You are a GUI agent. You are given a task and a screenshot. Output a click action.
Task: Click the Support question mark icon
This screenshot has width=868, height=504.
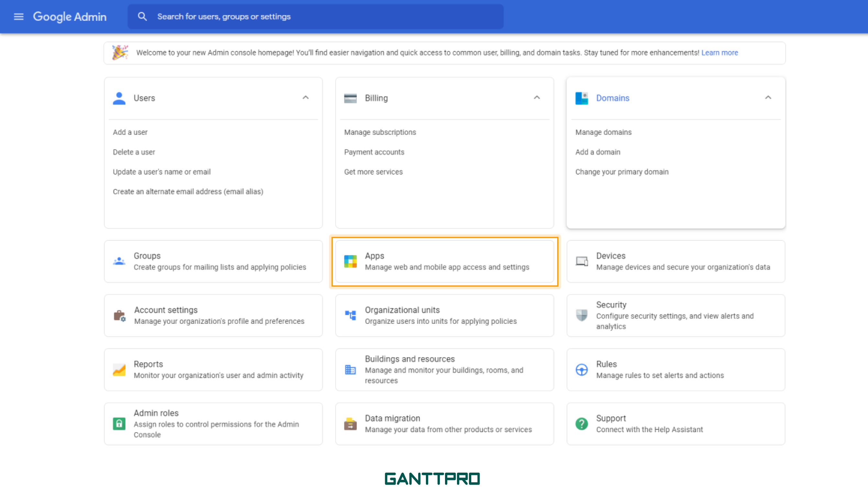click(x=582, y=424)
